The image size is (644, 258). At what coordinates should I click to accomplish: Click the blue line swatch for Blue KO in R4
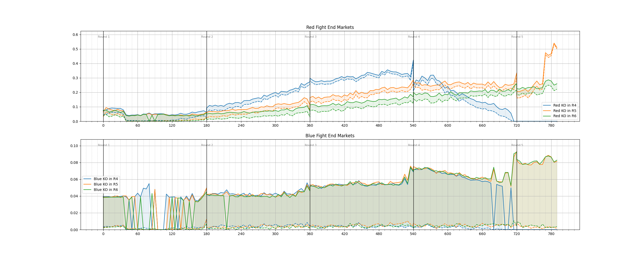coord(88,179)
